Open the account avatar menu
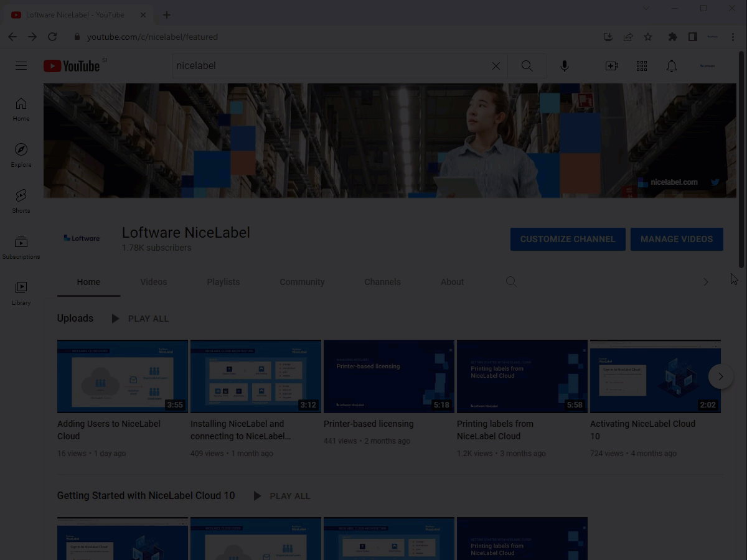This screenshot has height=560, width=747. coord(707,66)
